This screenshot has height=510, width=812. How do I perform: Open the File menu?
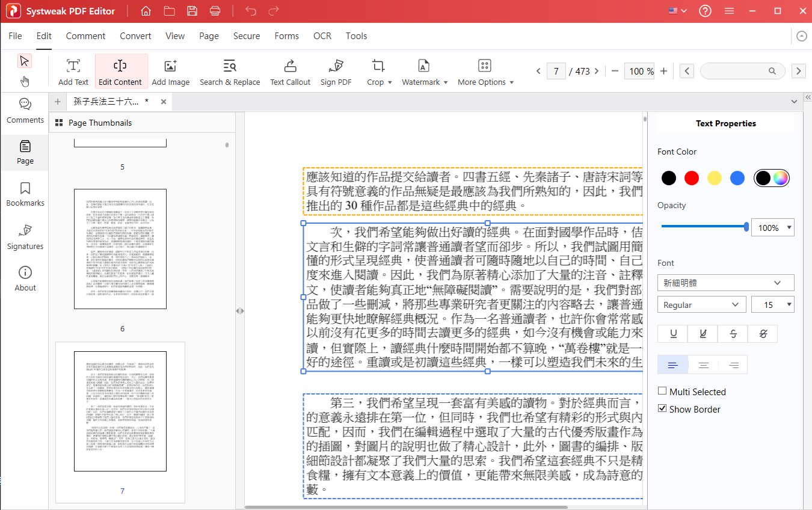pyautogui.click(x=15, y=36)
